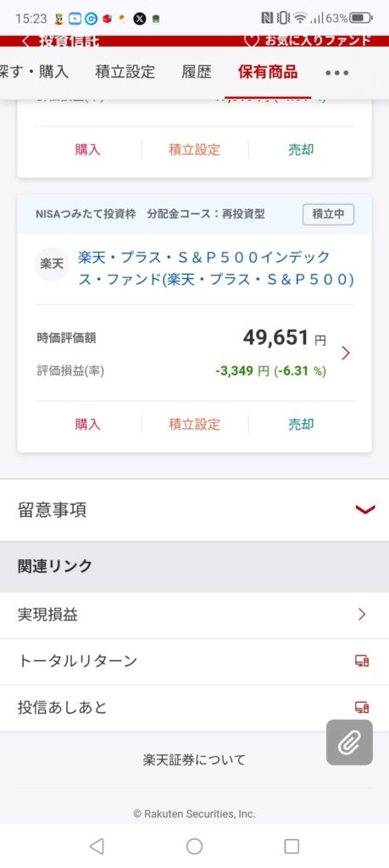Tap the 積立中 status badge
The height and width of the screenshot is (868, 389).
coord(328,214)
